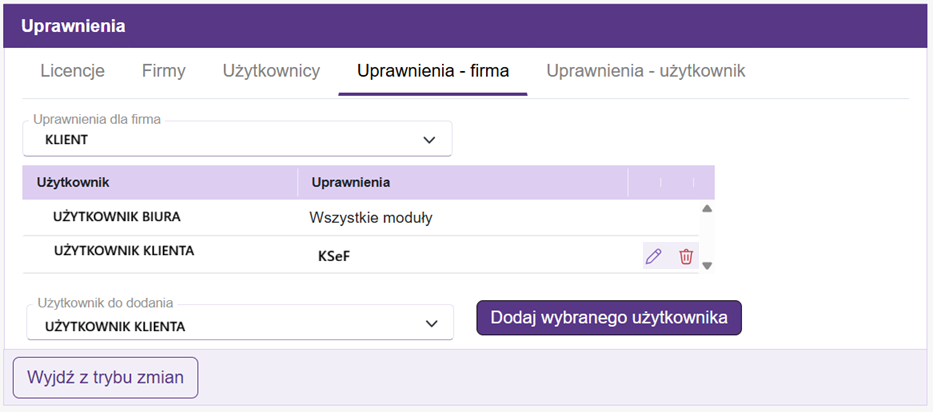Switch to the Licencje tab
The width and height of the screenshot is (933, 412).
coord(72,71)
